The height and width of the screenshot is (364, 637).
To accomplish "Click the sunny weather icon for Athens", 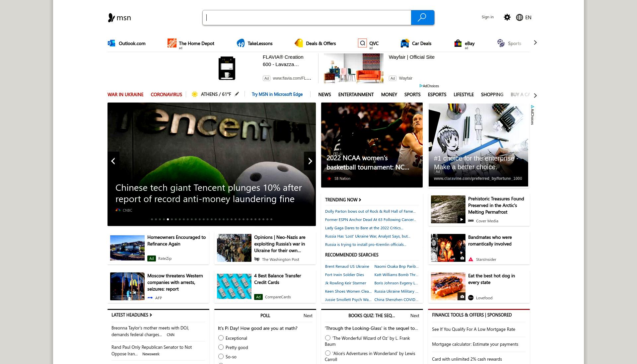I will [x=195, y=94].
